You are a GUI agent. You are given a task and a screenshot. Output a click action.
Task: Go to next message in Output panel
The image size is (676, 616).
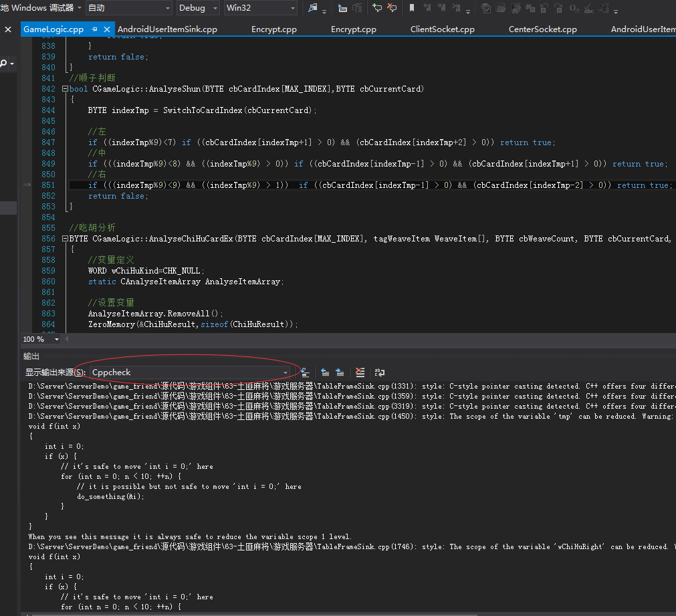[340, 373]
